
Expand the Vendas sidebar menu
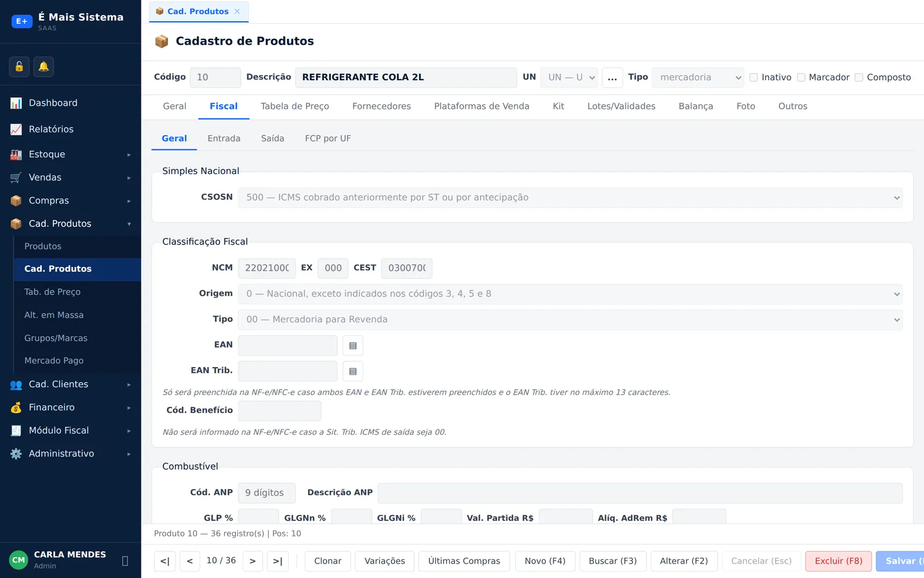pyautogui.click(x=70, y=177)
